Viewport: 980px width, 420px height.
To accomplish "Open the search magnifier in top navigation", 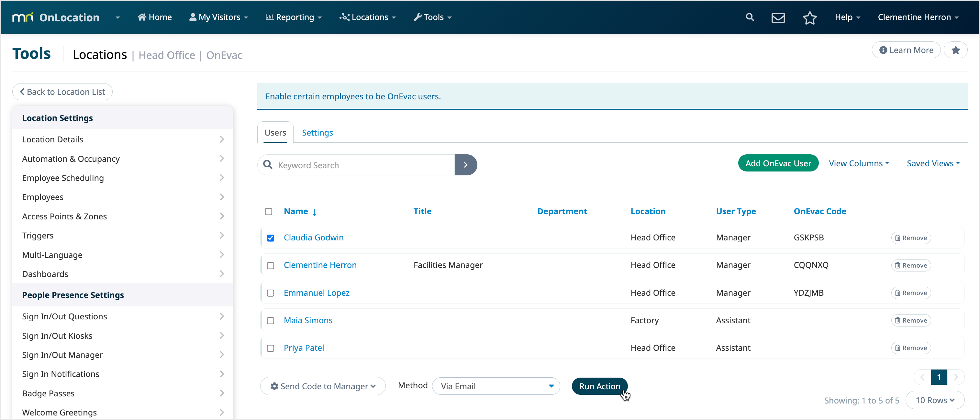I will 750,17.
